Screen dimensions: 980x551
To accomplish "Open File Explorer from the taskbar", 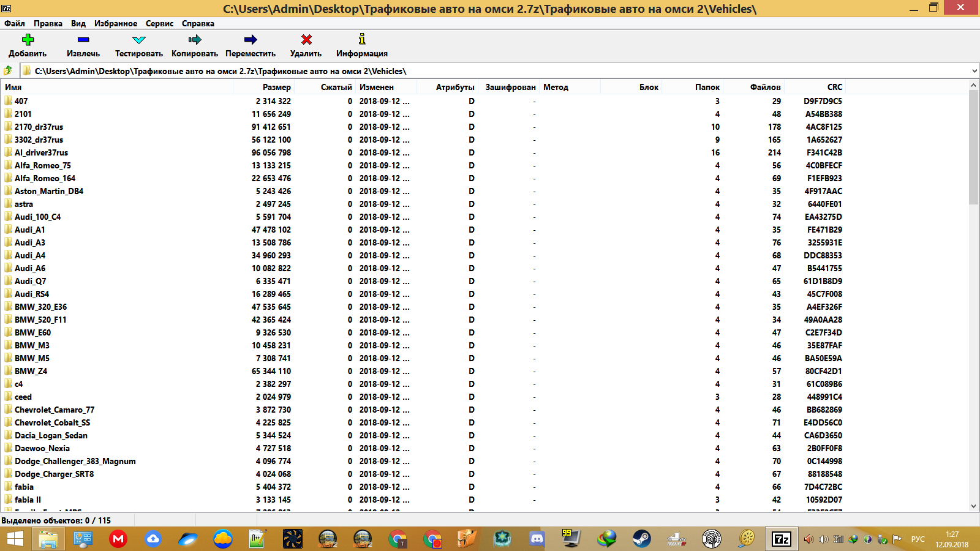I will click(x=48, y=539).
